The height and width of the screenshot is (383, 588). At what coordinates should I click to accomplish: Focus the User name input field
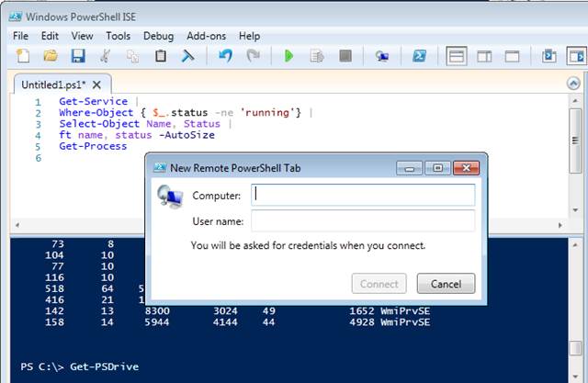pos(363,220)
